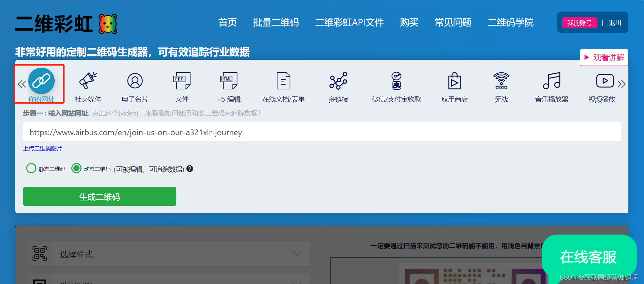Choose the 在线文档/表单 document icon

coord(283,81)
